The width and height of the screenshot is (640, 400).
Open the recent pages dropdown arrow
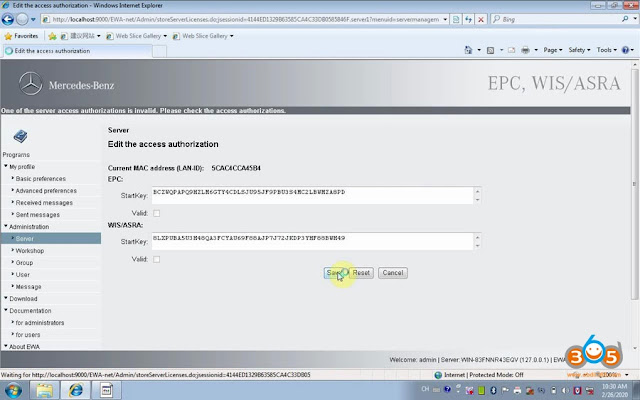click(x=33, y=19)
